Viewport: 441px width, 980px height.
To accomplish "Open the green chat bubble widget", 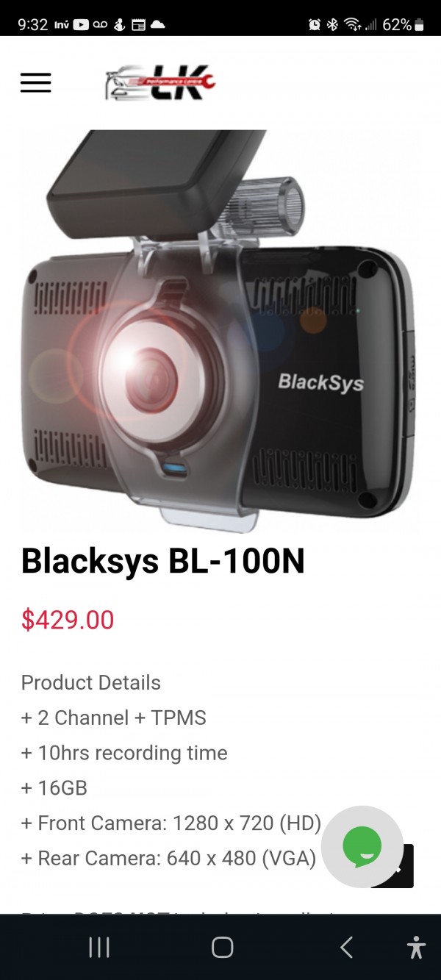I will (362, 847).
